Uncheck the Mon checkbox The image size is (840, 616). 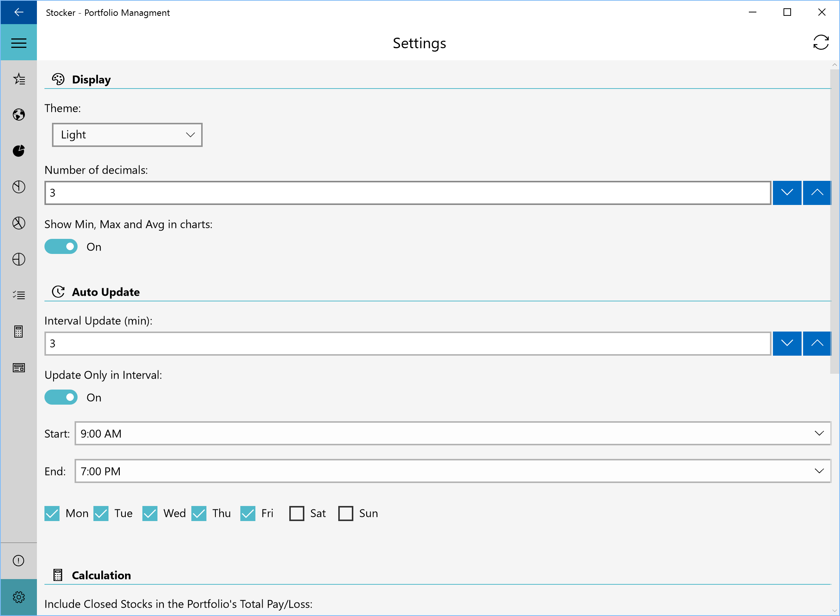[52, 514]
